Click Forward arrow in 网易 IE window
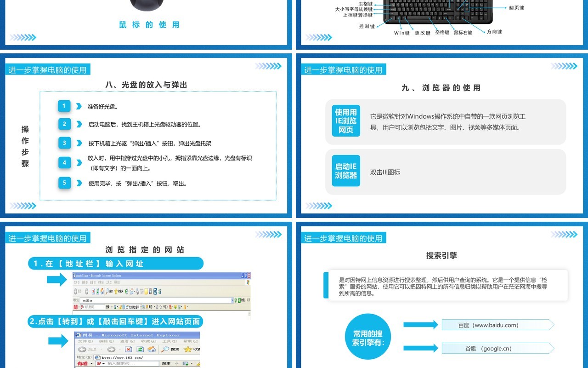Screen dimensions: 588x368 point(111,349)
